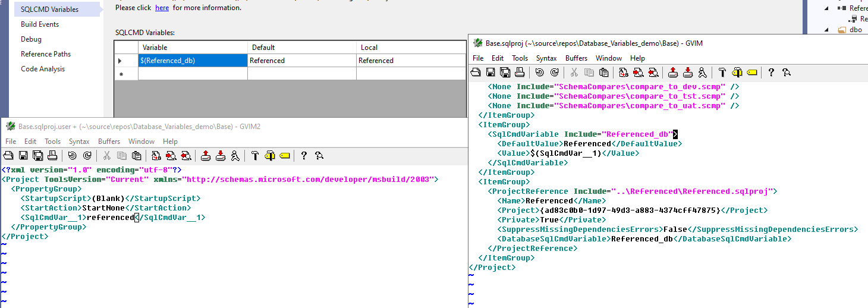This screenshot has width=868, height=308.
Task: Click the Save icon in Base.sqlproj GVIM toolbar
Action: 490,73
